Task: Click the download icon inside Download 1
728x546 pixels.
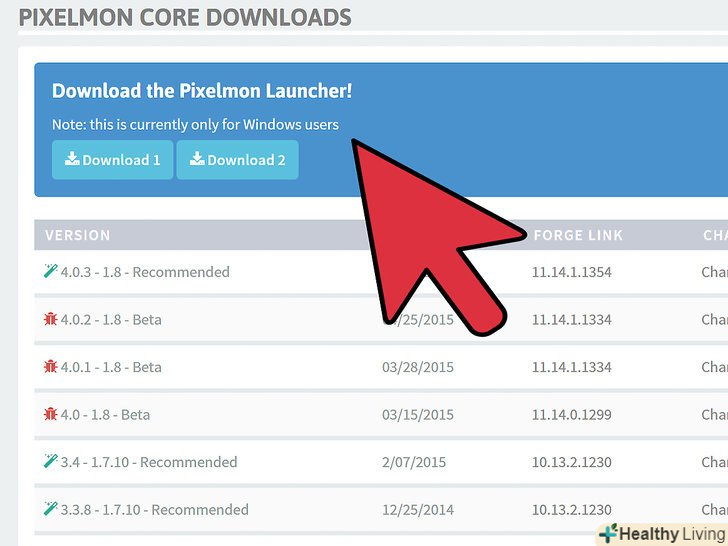Action: click(x=72, y=159)
